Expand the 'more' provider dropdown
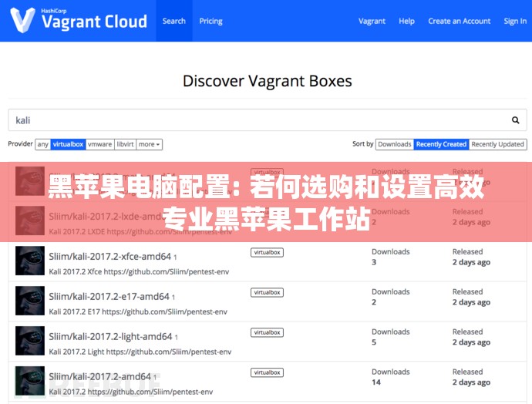This screenshot has width=532, height=404. 149,144
